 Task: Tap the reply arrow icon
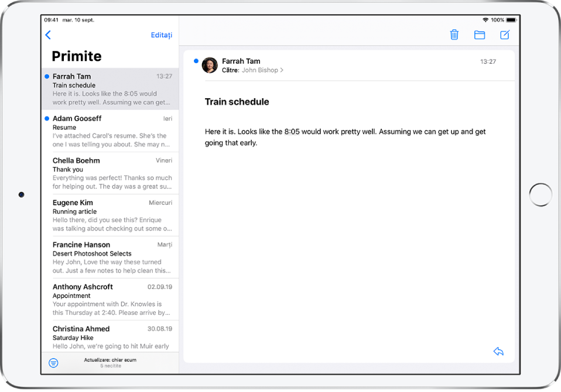pyautogui.click(x=498, y=351)
